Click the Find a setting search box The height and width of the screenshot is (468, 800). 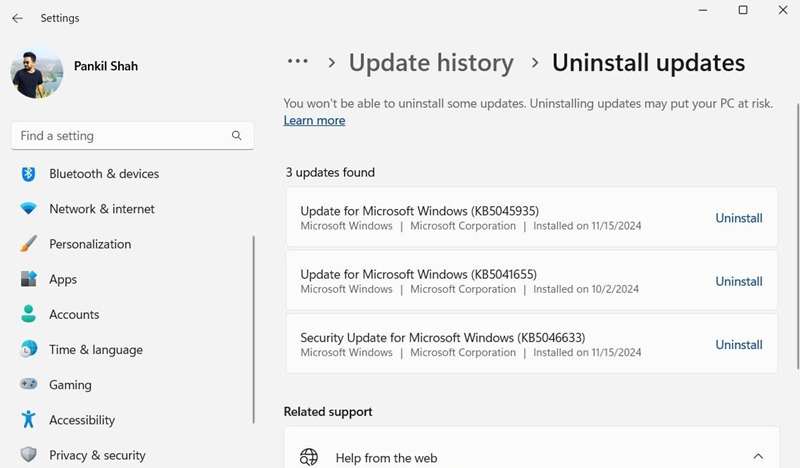point(120,136)
